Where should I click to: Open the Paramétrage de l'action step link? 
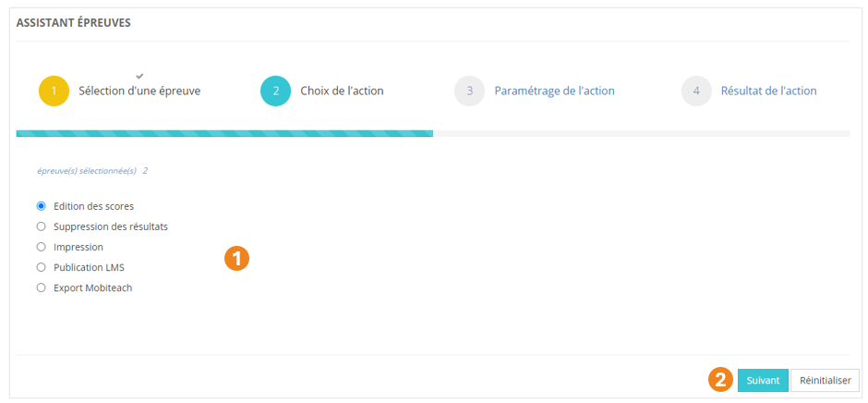click(554, 91)
